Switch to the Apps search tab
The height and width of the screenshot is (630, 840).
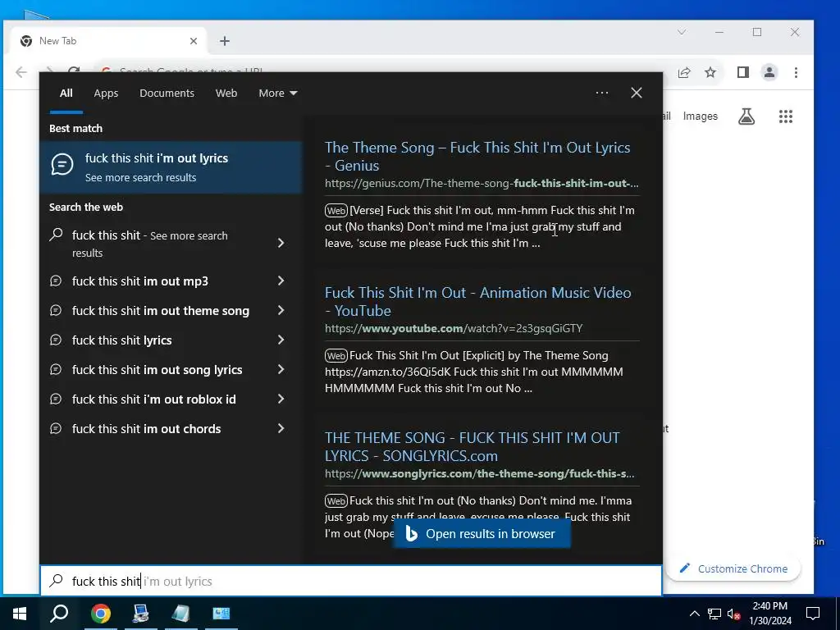click(106, 94)
